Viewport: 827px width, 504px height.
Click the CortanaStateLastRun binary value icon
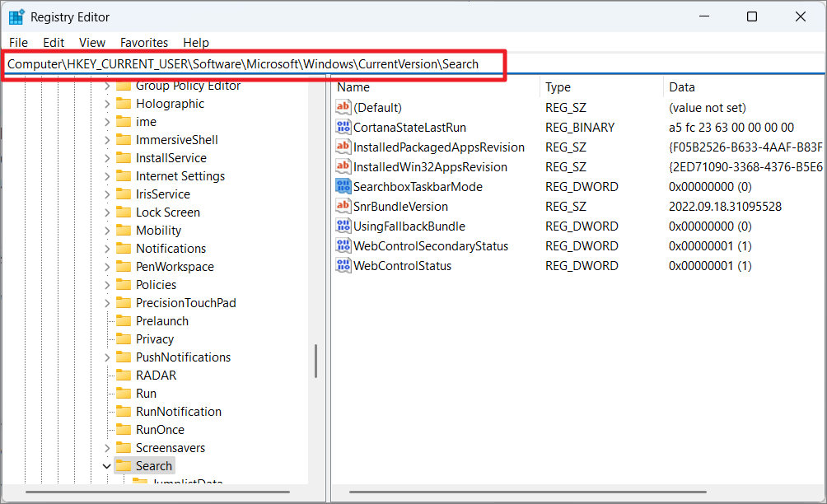tap(343, 128)
